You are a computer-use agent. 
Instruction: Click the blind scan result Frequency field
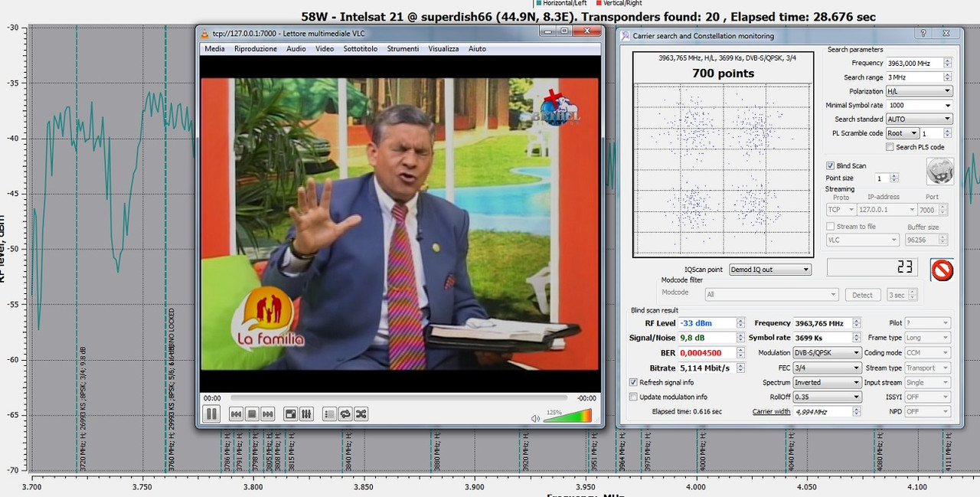point(827,323)
